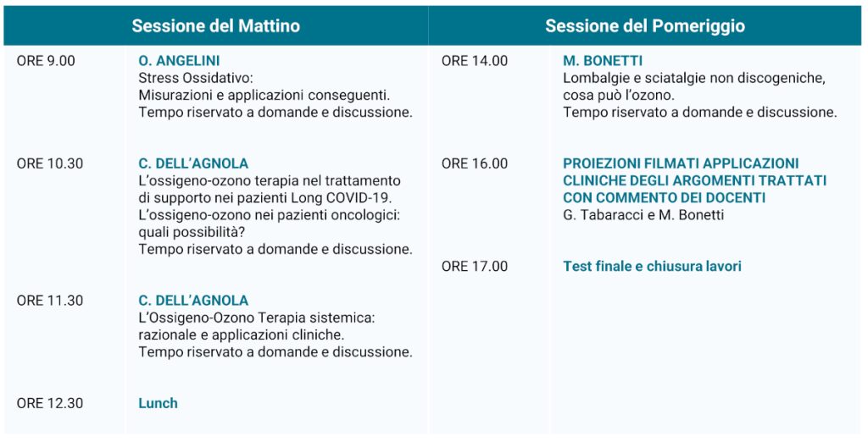This screenshot has width=868, height=442.
Task: Click the L'Ossigeno-Ozono Terapia sistemica line
Action: pos(256,318)
